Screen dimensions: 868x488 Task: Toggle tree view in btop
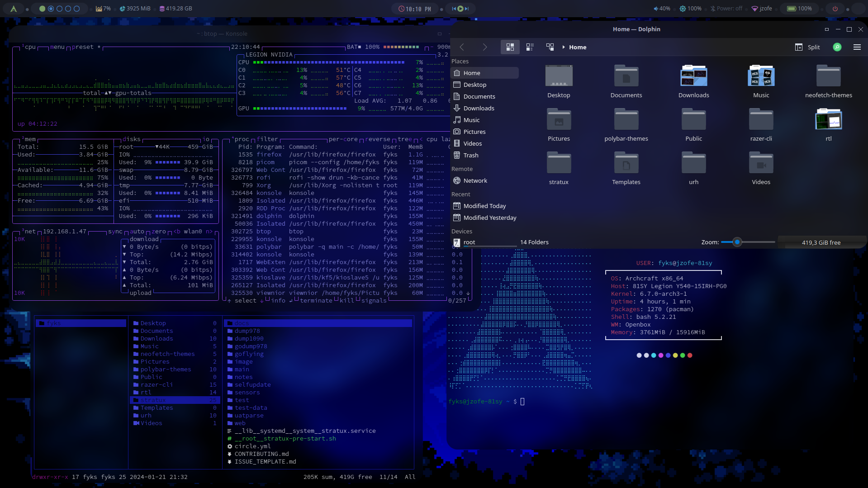click(x=405, y=139)
